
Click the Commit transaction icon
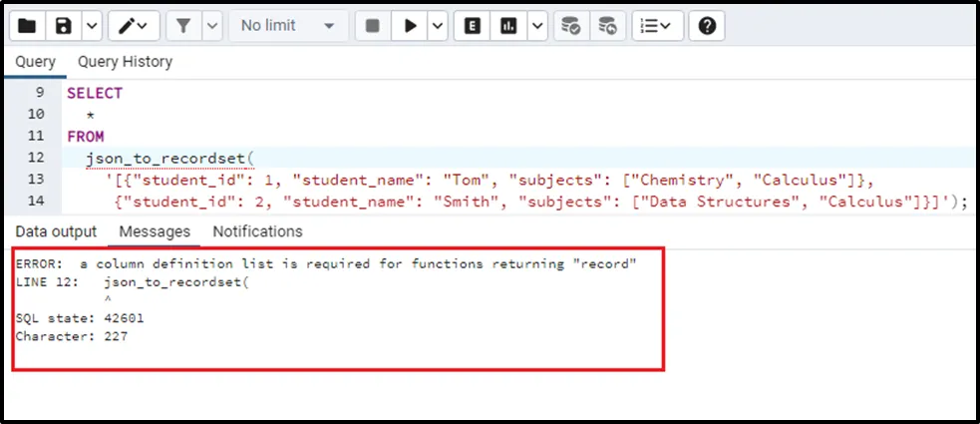[x=572, y=26]
